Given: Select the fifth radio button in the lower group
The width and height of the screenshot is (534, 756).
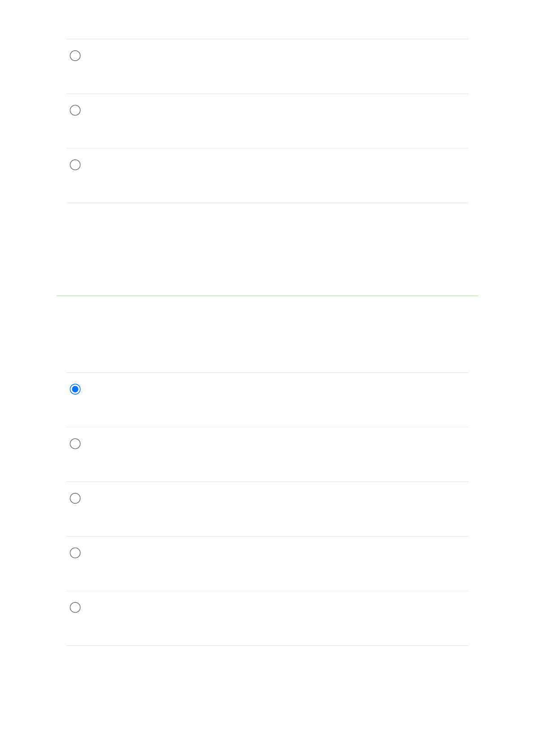Looking at the screenshot, I should [75, 607].
